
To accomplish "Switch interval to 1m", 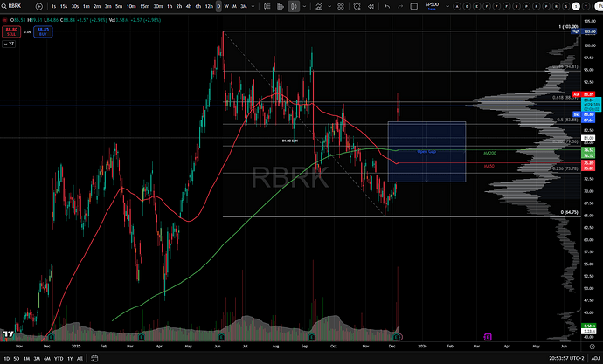I will click(87, 6).
